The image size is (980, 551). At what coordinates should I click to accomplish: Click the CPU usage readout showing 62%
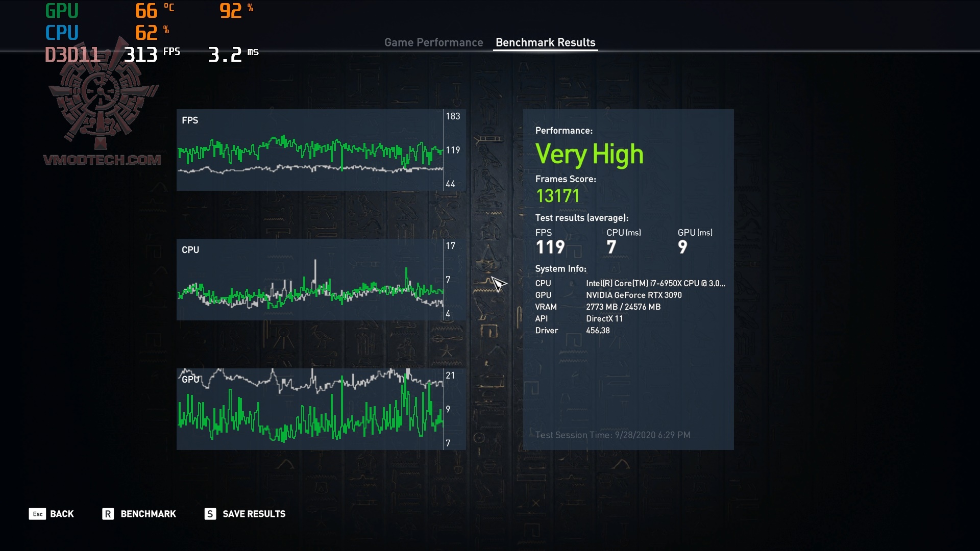146,32
